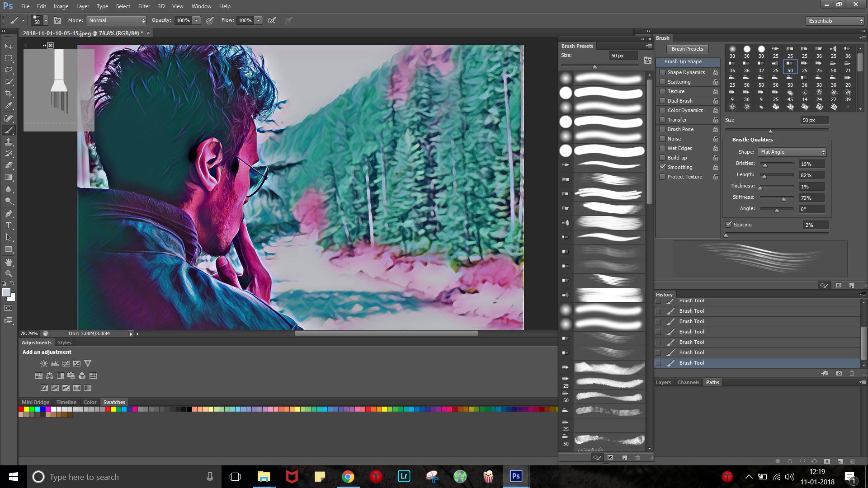The height and width of the screenshot is (488, 868).
Task: Open the bristle Shape dropdown
Action: pyautogui.click(x=793, y=152)
